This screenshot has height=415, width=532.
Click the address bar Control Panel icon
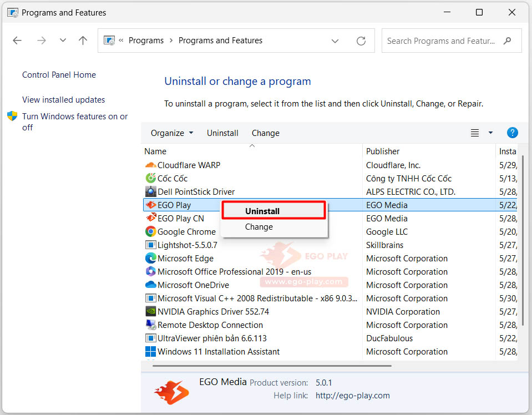pos(109,41)
